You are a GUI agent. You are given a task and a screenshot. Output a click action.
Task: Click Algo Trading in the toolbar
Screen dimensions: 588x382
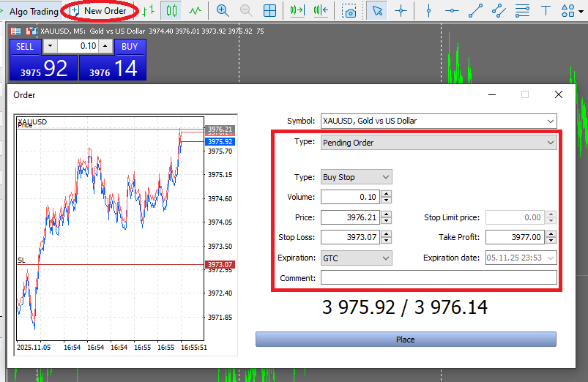[33, 11]
